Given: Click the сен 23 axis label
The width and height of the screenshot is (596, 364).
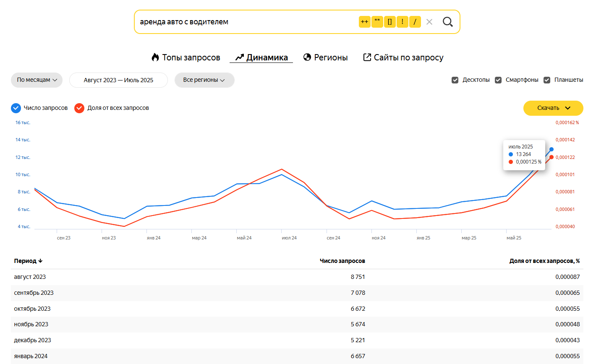Looking at the screenshot, I should tap(64, 238).
